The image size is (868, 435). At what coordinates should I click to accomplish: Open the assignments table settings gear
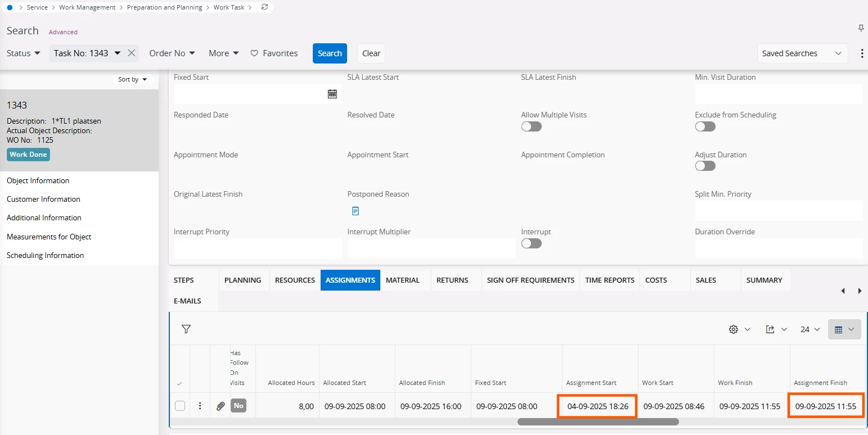(734, 329)
